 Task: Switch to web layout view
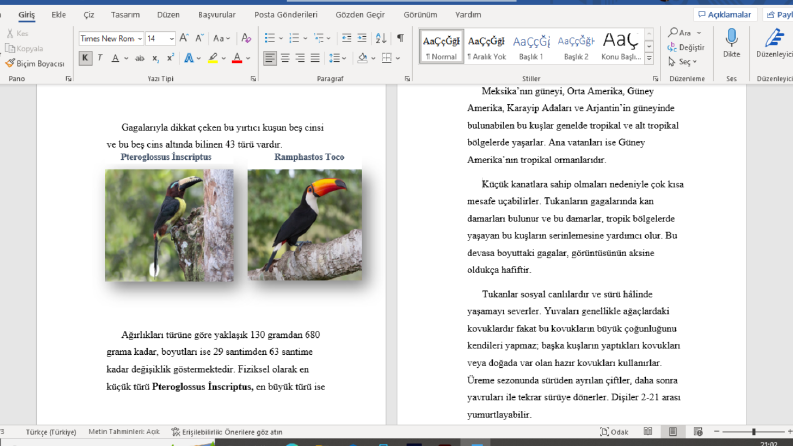pyautogui.click(x=698, y=431)
